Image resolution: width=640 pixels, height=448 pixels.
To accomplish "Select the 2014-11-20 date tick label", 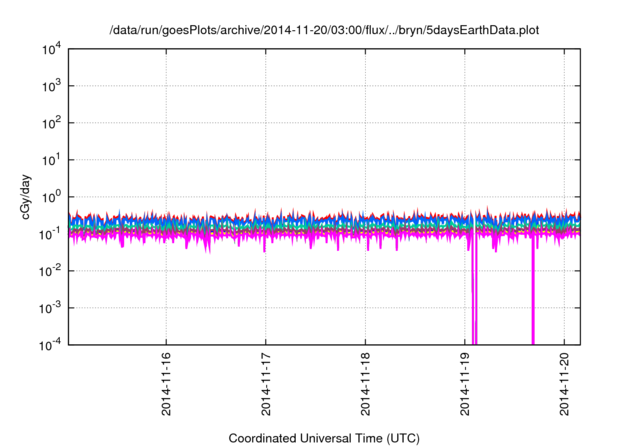I will (x=564, y=384).
